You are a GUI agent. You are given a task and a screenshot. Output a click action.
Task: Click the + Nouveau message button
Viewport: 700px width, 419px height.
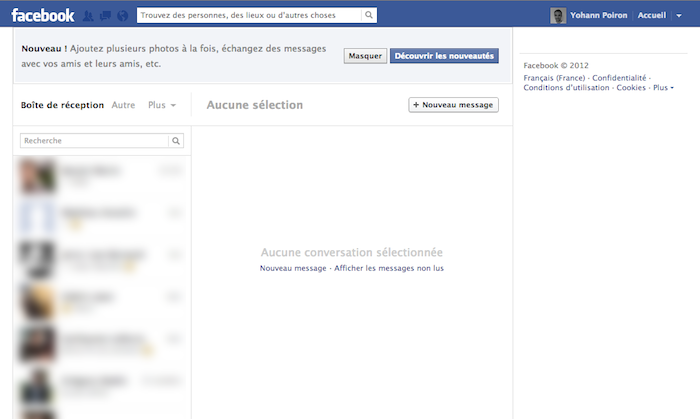pyautogui.click(x=453, y=104)
